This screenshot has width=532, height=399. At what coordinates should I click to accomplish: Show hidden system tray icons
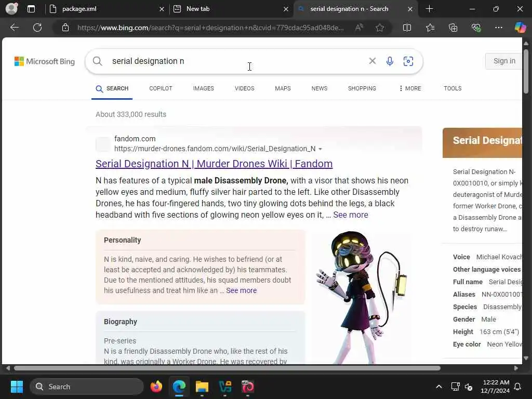[438, 387]
